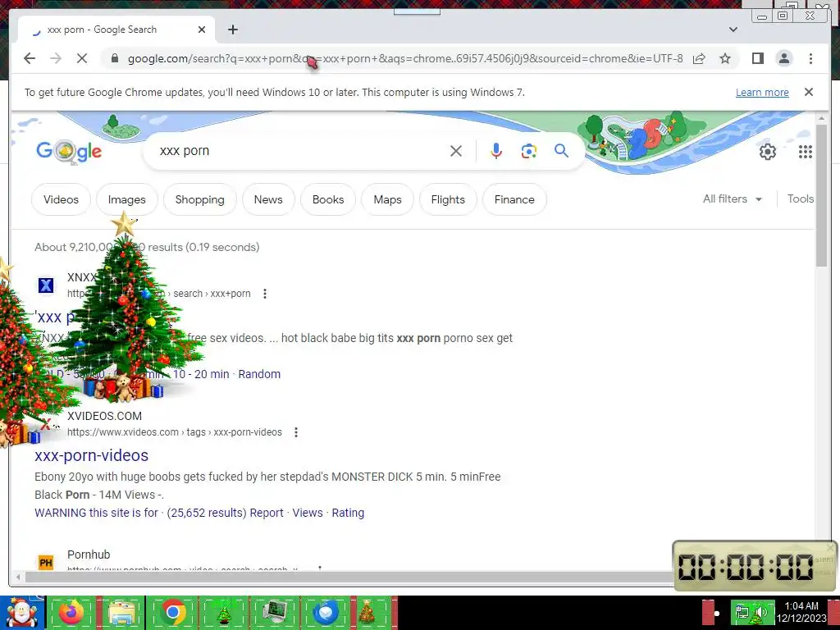Click the XVIDEOS.COM site name
Image resolution: width=840 pixels, height=630 pixels.
click(x=104, y=416)
